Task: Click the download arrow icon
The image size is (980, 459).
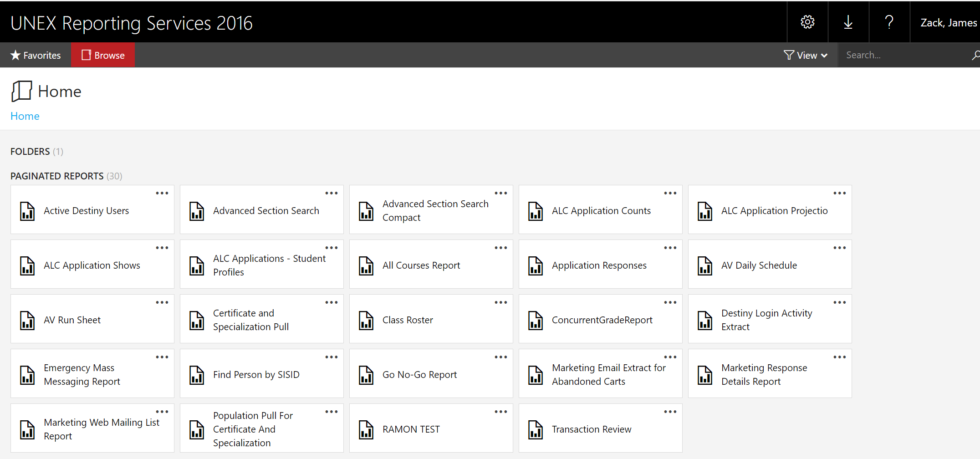Action: point(848,22)
